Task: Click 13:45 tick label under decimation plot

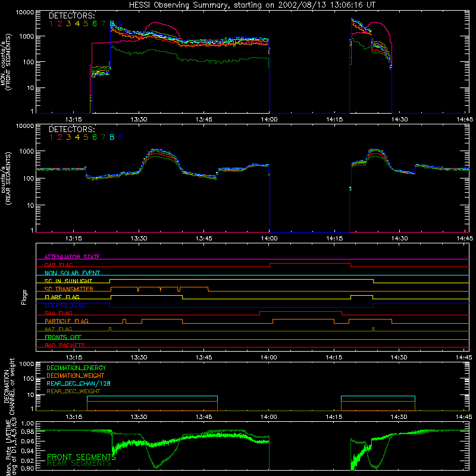Action: (x=203, y=417)
